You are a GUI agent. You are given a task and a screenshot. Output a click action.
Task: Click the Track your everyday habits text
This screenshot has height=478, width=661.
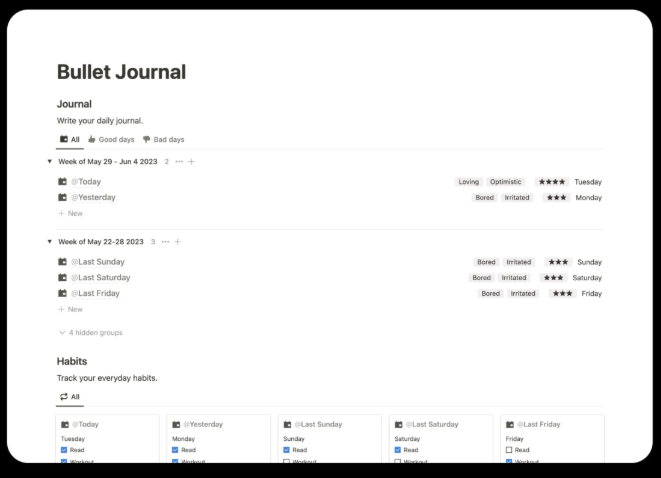107,378
